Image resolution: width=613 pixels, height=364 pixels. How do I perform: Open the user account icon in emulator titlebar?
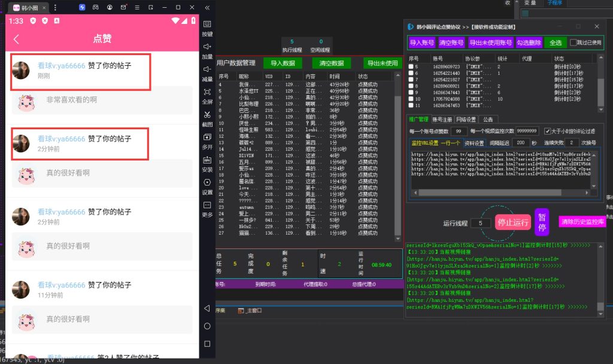coord(110,7)
